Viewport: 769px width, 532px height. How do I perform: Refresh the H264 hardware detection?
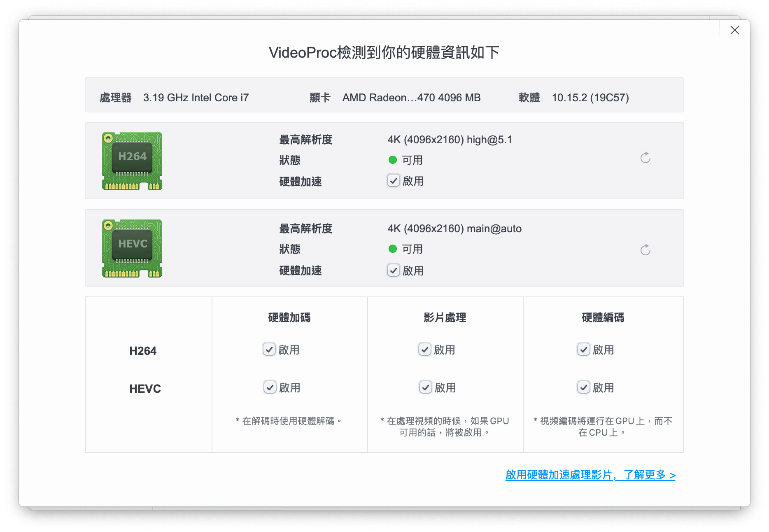[x=645, y=158]
